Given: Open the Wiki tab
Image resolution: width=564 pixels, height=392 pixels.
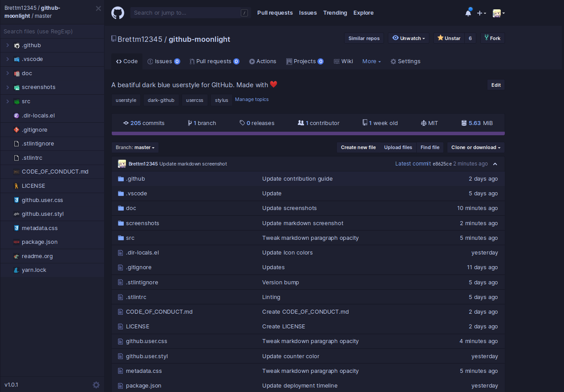Looking at the screenshot, I should [x=343, y=61].
